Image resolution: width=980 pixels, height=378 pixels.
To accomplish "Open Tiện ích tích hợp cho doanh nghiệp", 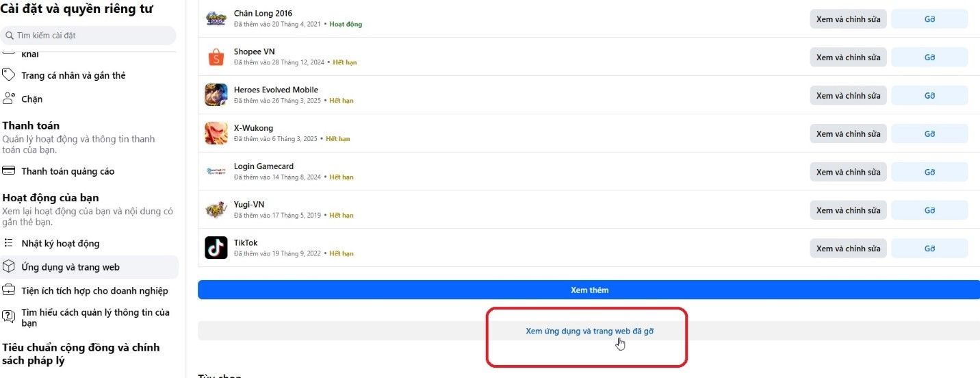I will tap(94, 291).
